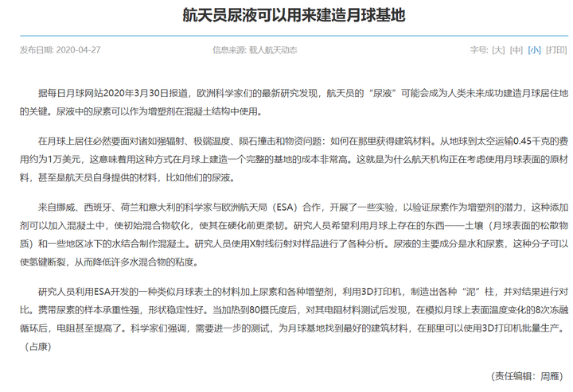Click the paragraph starting 据每日月球网站
The height and width of the screenshot is (392, 573).
[294, 103]
